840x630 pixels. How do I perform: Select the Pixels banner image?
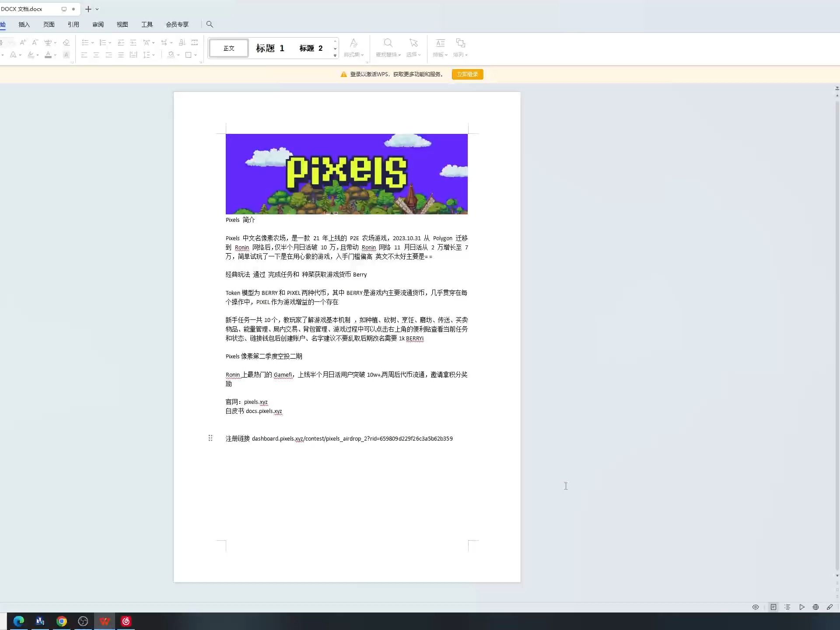tap(346, 174)
